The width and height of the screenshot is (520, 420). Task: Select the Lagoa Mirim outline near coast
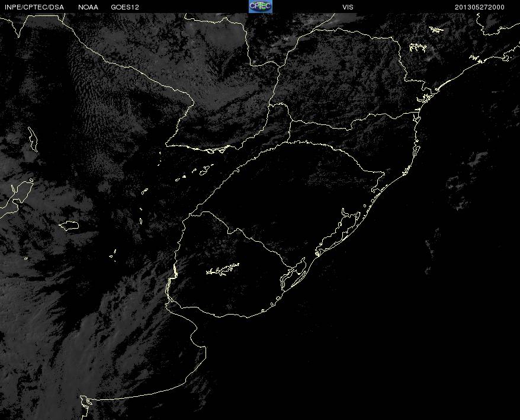coord(294,274)
